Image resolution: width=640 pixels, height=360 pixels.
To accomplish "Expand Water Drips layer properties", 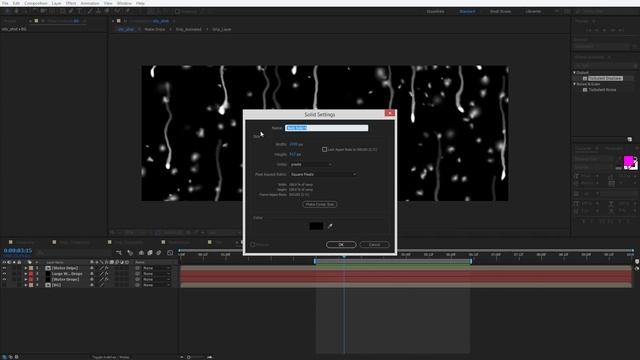I will click(x=26, y=268).
